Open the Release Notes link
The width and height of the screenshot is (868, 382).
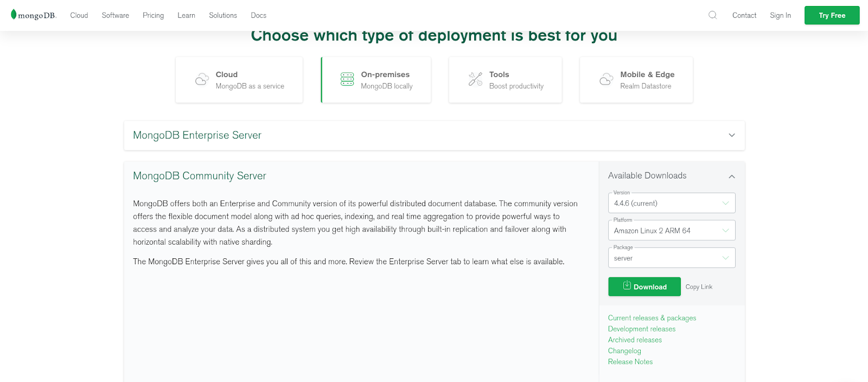630,361
